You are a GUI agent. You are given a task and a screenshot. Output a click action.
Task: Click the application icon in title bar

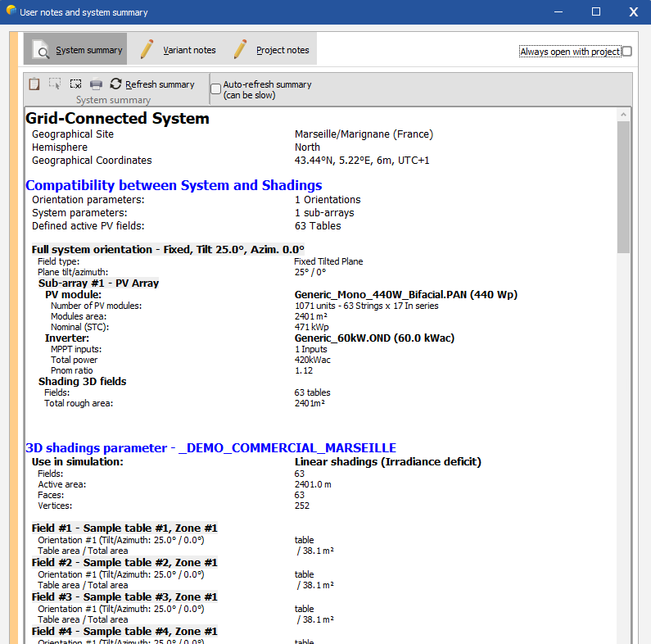coord(11,11)
